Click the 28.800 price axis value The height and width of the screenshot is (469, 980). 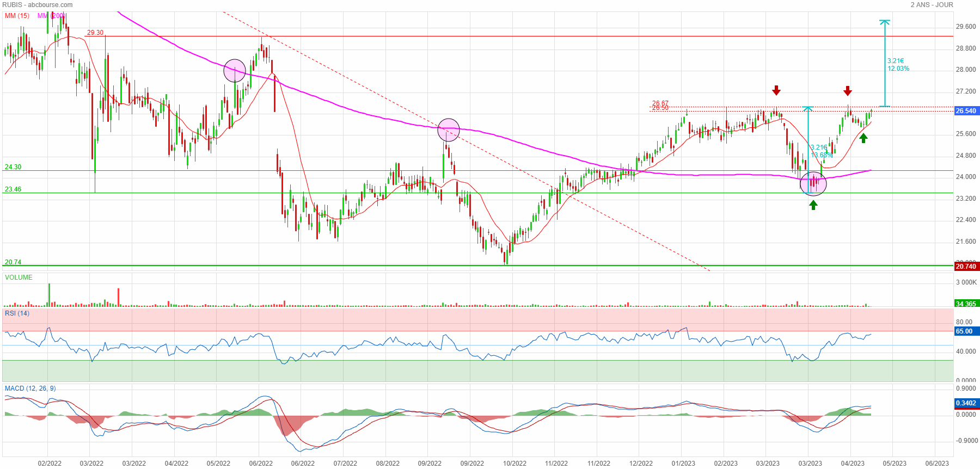[966, 48]
